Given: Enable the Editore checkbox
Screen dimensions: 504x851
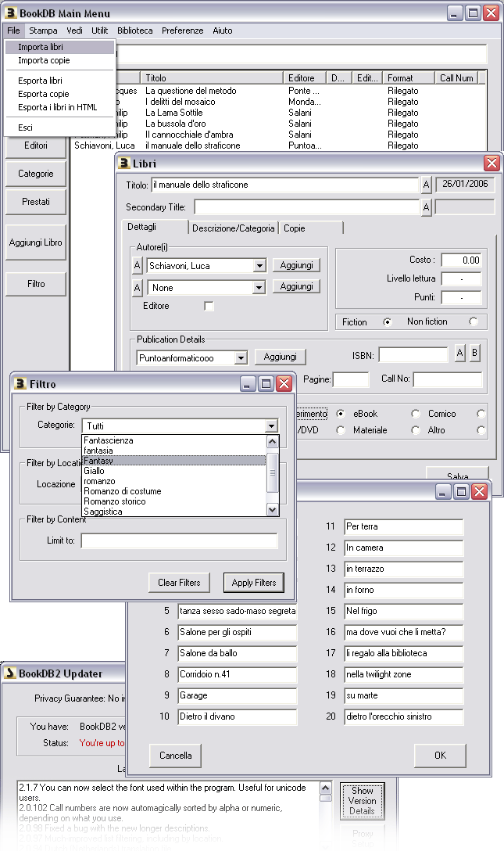Looking at the screenshot, I should coord(209,307).
